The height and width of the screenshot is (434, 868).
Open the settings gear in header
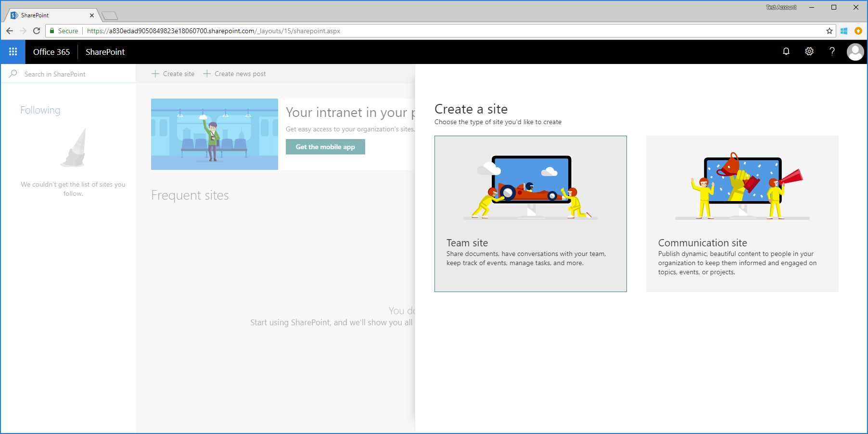(x=809, y=51)
